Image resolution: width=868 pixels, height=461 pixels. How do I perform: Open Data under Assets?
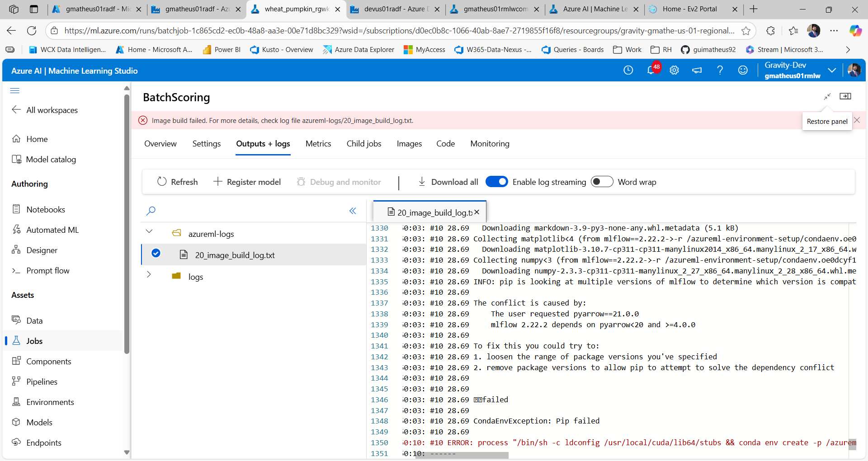27,320
